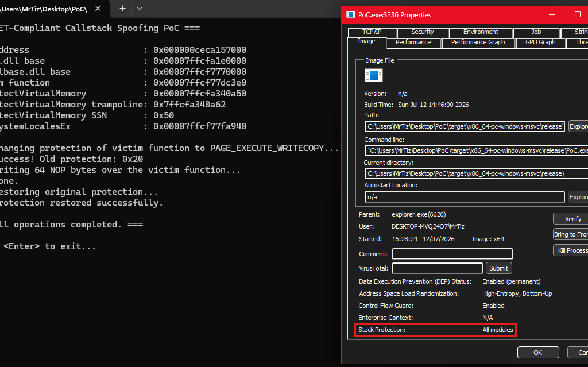Click the PoC.exe Properties title bar icon
This screenshot has width=588, height=367.
[x=351, y=14]
